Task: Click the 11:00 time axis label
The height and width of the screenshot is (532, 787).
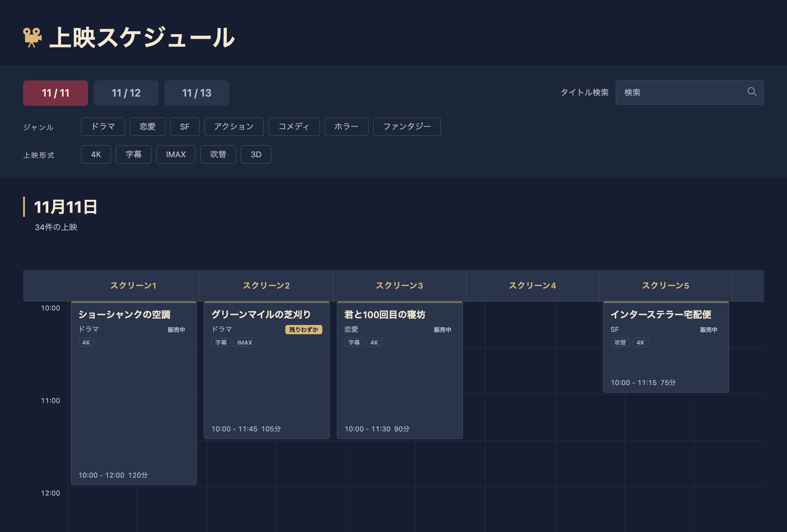Action: click(50, 401)
